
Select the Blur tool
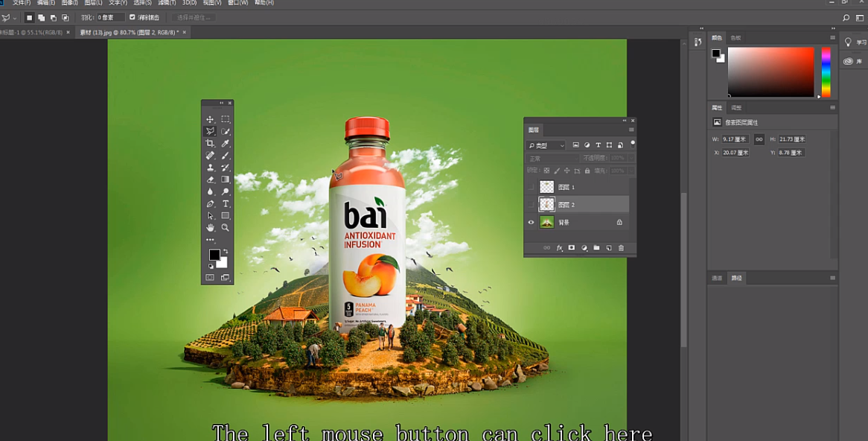point(210,191)
